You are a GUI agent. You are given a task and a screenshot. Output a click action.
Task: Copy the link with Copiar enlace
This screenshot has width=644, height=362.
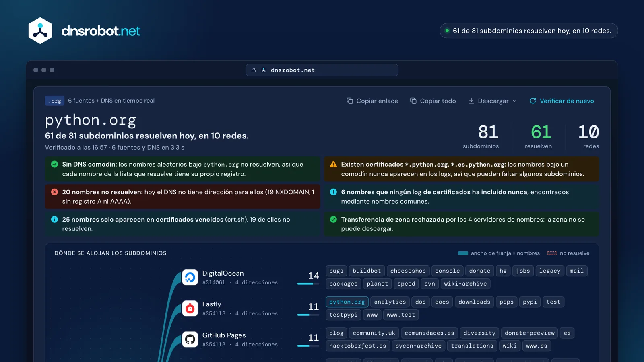(x=372, y=101)
